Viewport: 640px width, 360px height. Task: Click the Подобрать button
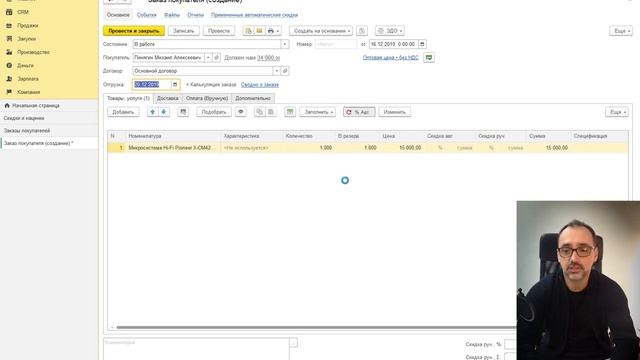point(214,112)
